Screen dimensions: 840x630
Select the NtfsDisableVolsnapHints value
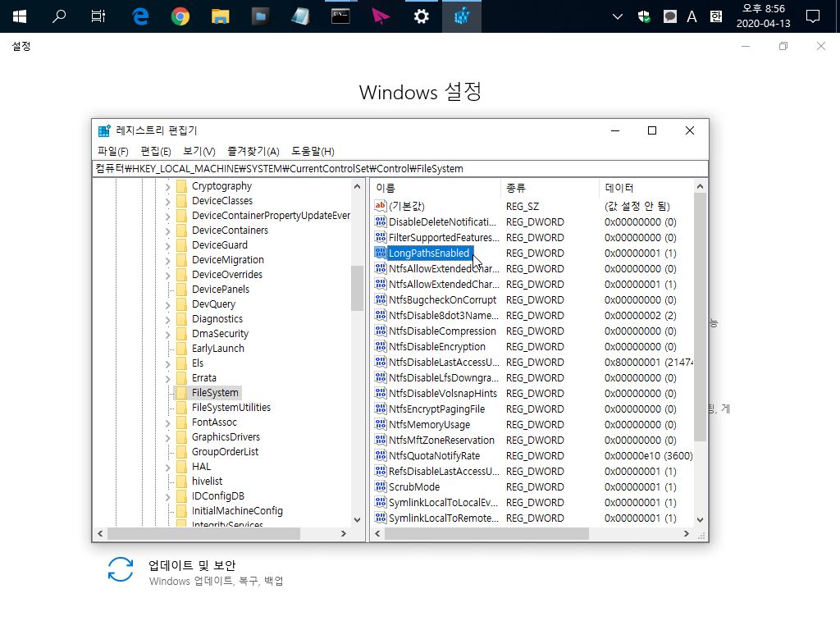tap(442, 393)
